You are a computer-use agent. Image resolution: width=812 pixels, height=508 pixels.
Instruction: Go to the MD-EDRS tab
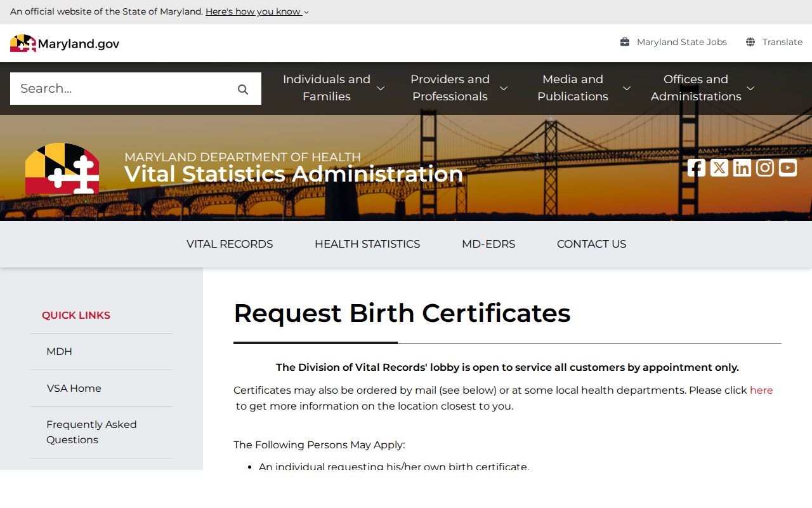pyautogui.click(x=488, y=244)
